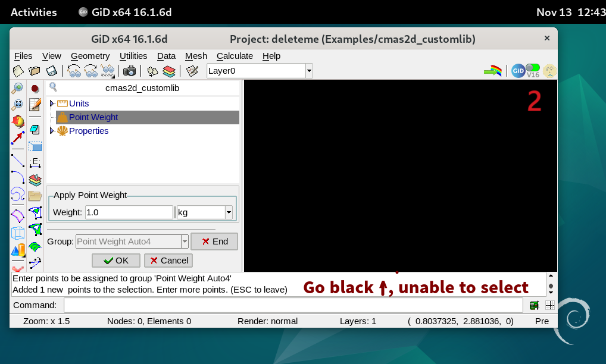Click the Cancel button
Screen dimensions: 606x364
168,261
